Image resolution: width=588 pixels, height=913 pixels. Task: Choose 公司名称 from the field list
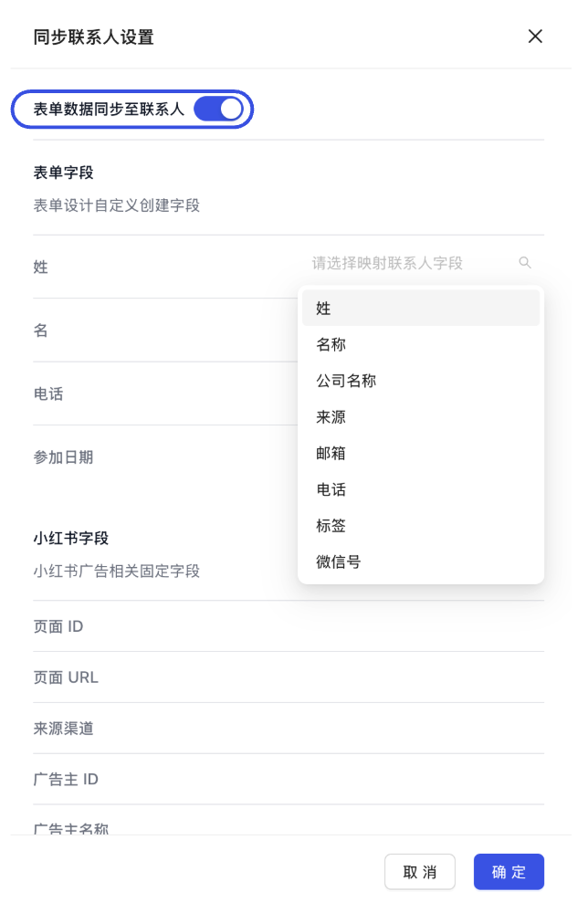(421, 381)
